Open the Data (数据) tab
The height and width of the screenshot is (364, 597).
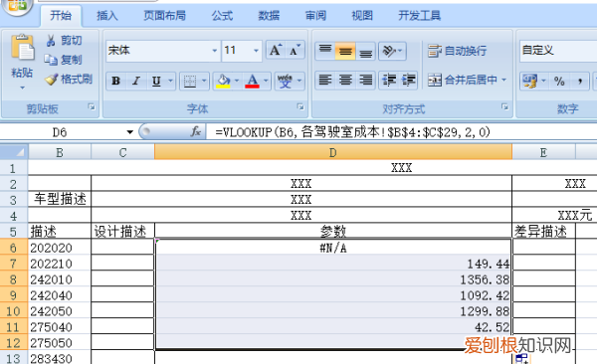[x=269, y=16]
